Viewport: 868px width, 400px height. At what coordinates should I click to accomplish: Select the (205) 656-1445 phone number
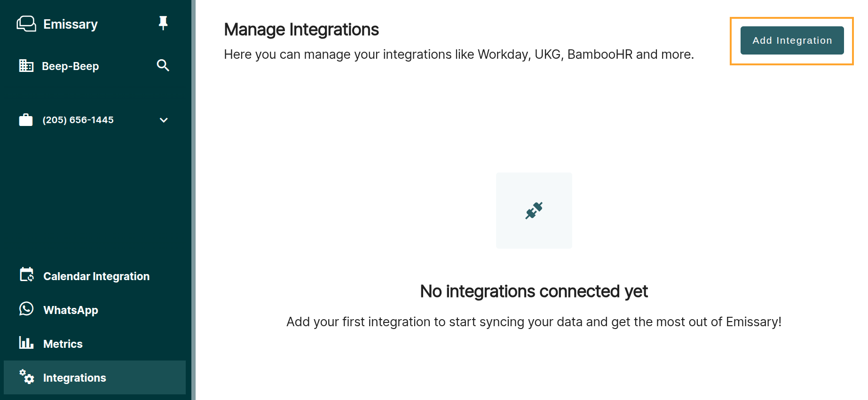pyautogui.click(x=78, y=120)
